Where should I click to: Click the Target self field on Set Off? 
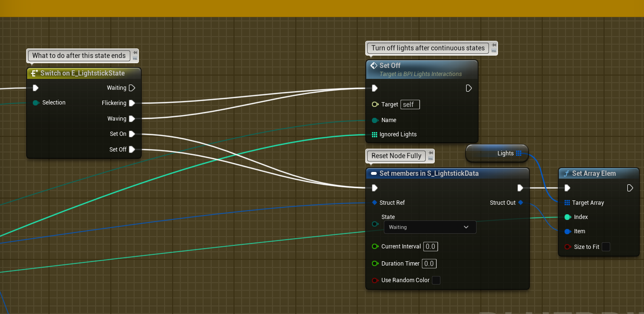point(410,105)
